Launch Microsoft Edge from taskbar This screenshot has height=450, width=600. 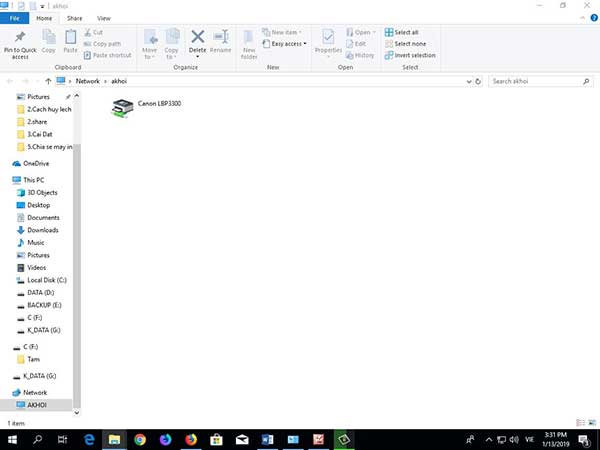(89, 440)
